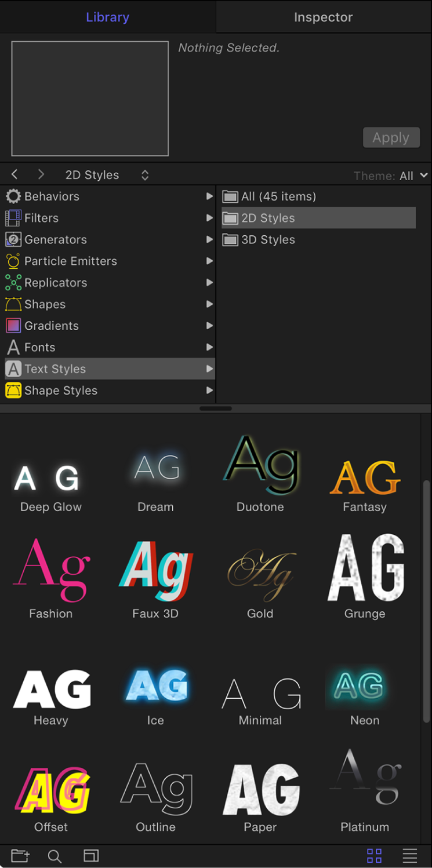The image size is (432, 868).
Task: Switch to the Inspector tab
Action: click(323, 17)
